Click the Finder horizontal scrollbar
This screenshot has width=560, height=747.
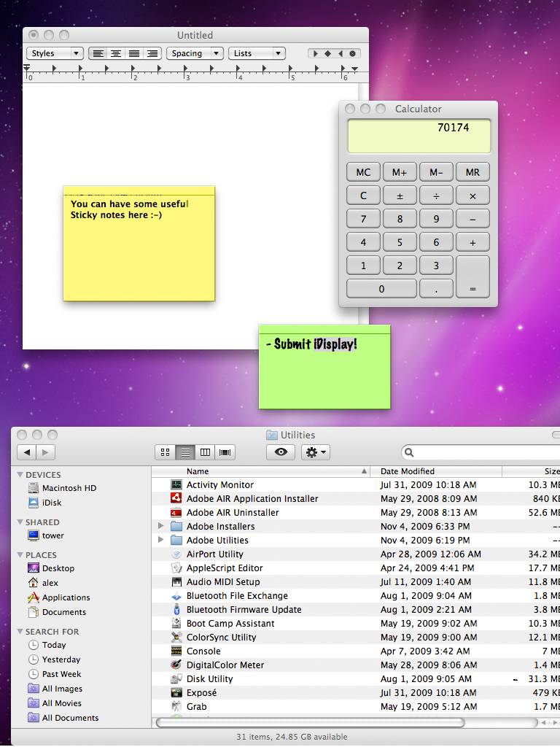310,723
